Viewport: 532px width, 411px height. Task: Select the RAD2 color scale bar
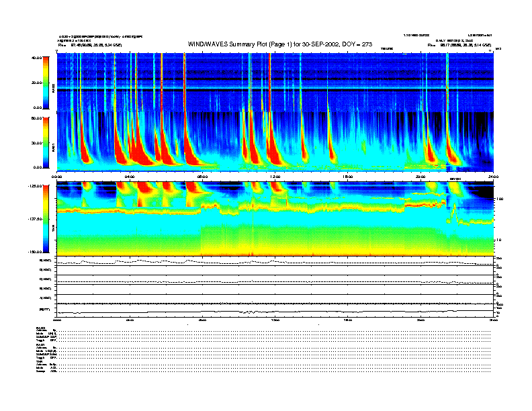(x=46, y=83)
